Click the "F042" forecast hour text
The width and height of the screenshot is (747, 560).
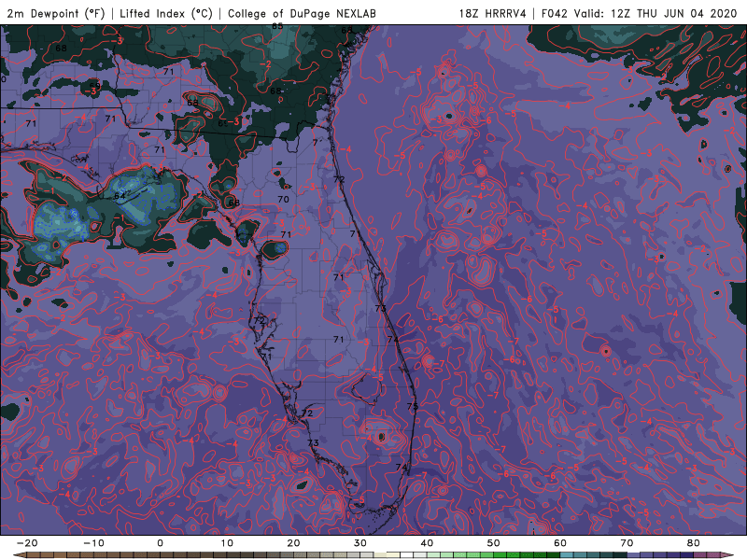pyautogui.click(x=555, y=13)
